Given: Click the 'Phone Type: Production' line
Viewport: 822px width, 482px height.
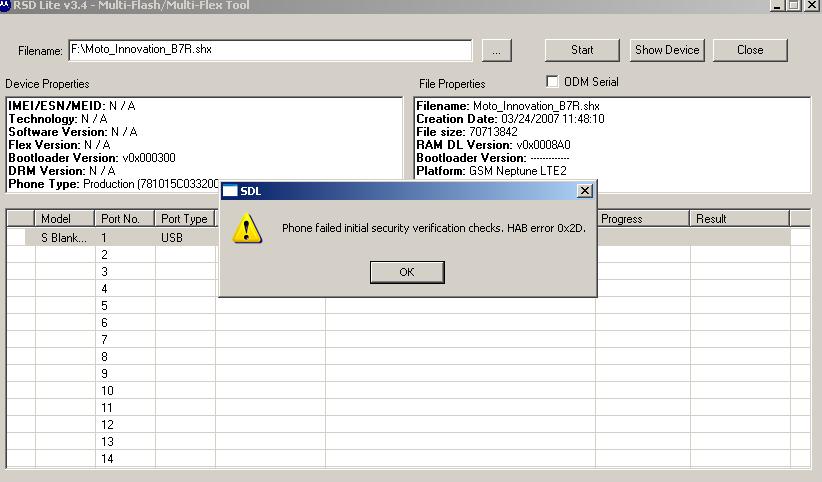Looking at the screenshot, I should (113, 184).
